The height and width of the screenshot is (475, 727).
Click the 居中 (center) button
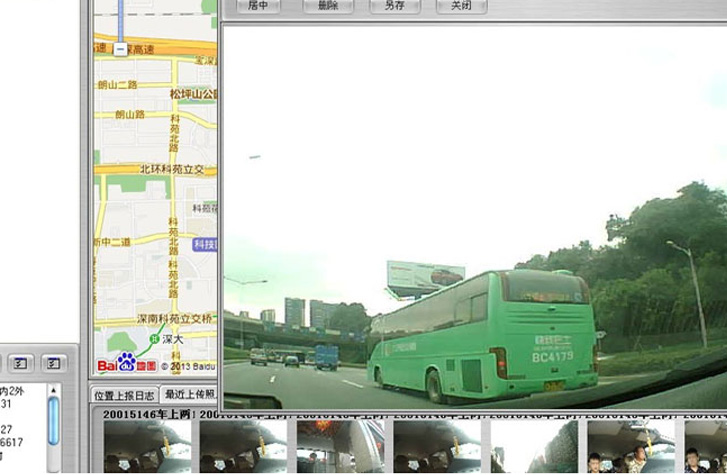click(257, 5)
